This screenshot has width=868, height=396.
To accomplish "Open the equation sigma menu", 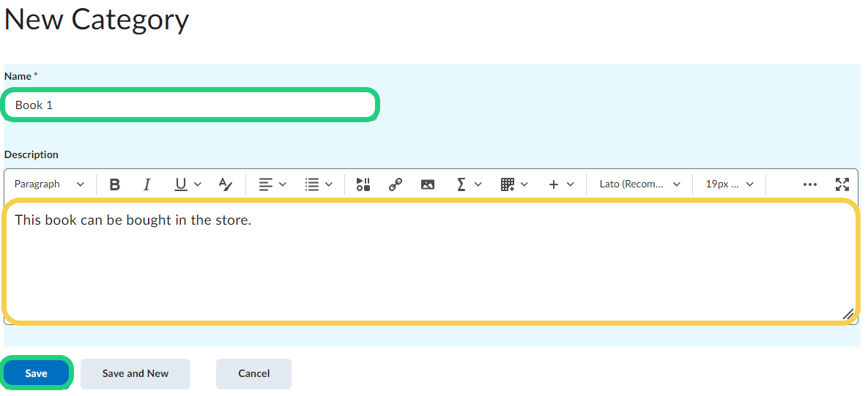I will click(x=469, y=184).
